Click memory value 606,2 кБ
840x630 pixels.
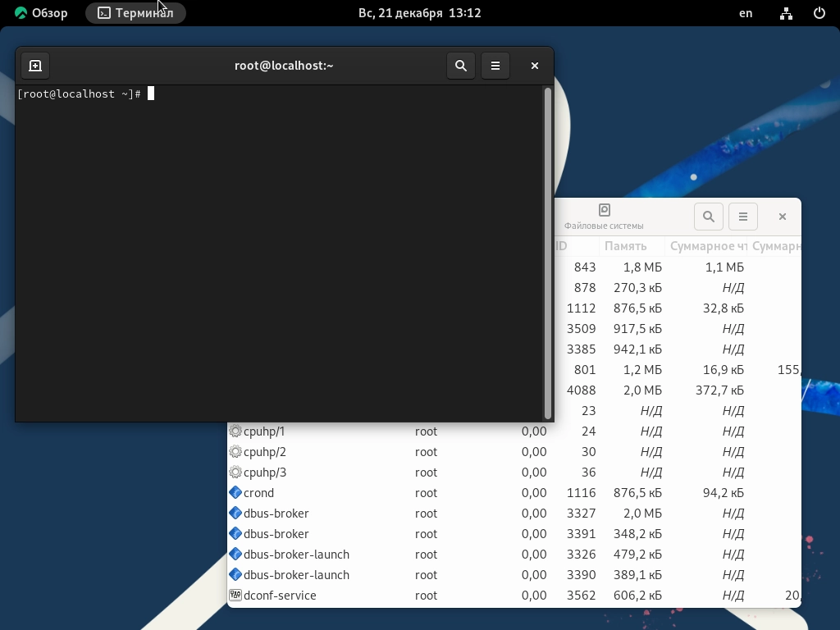click(637, 596)
